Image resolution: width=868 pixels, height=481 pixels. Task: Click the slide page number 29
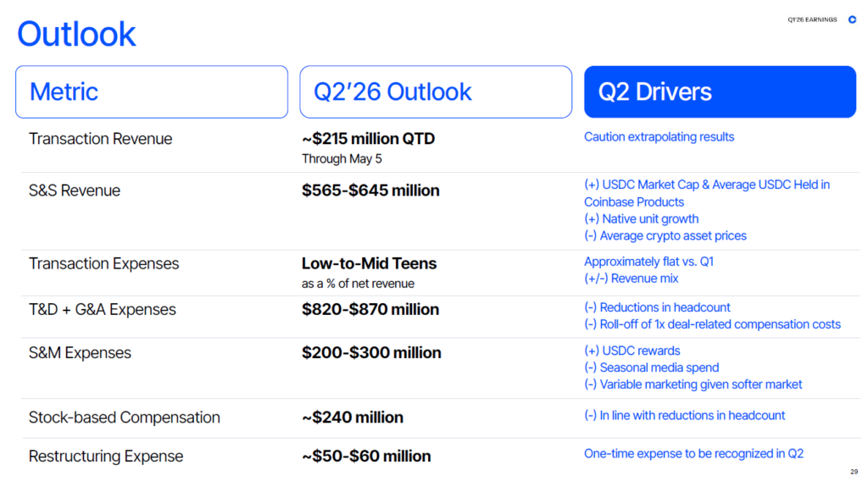854,472
